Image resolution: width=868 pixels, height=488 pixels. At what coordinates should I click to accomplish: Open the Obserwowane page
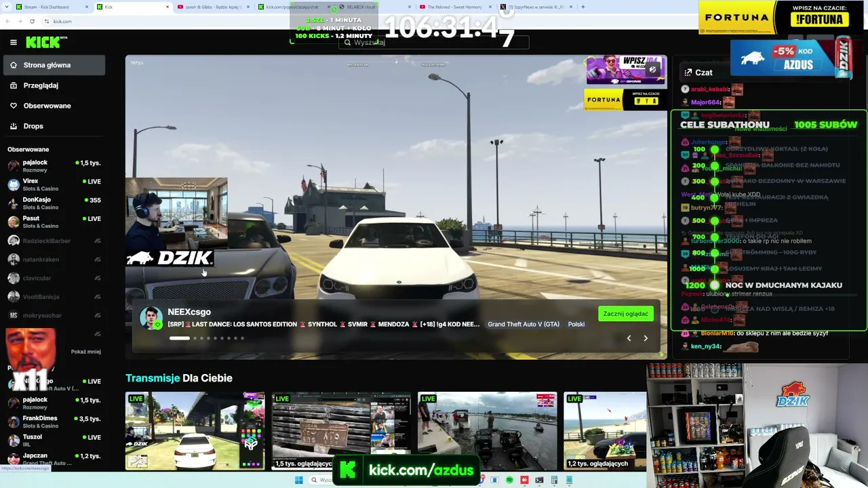click(54, 106)
